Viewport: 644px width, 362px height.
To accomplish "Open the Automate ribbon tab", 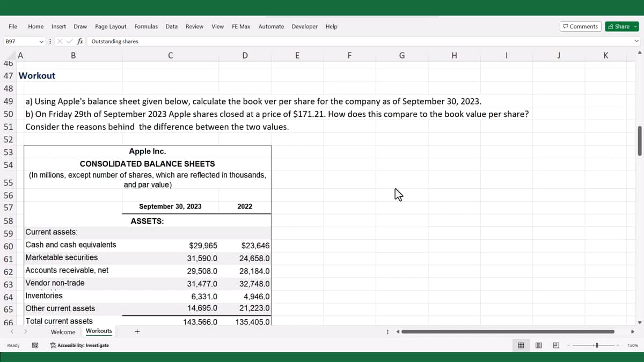I will (x=271, y=26).
